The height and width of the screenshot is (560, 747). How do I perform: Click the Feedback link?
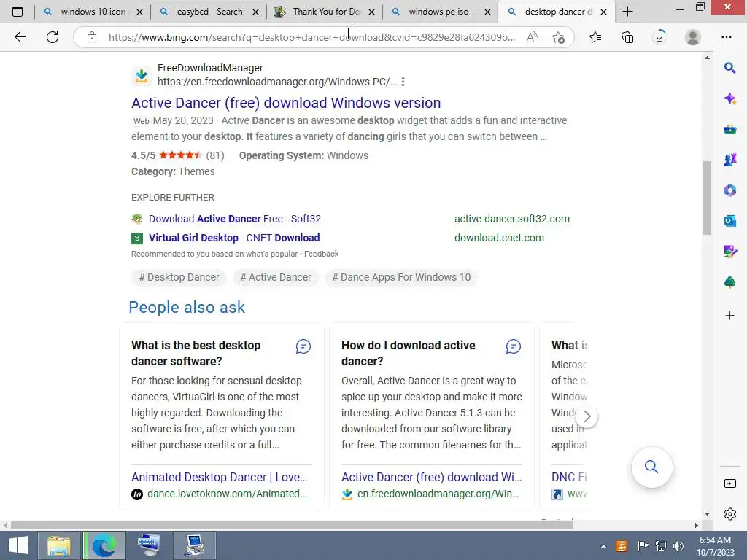321,254
